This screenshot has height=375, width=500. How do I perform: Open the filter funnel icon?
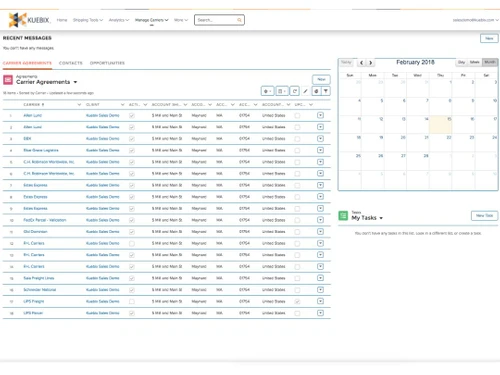(326, 91)
